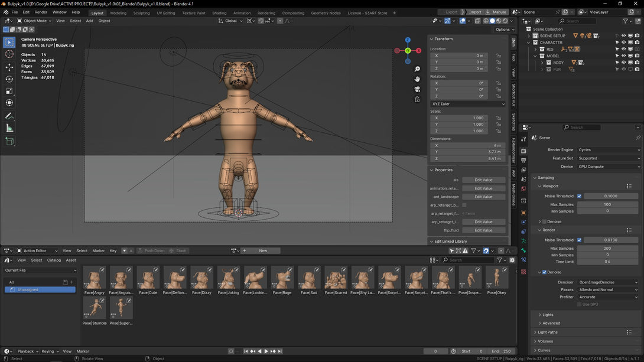Toggle camera view icon in viewport

click(x=417, y=89)
